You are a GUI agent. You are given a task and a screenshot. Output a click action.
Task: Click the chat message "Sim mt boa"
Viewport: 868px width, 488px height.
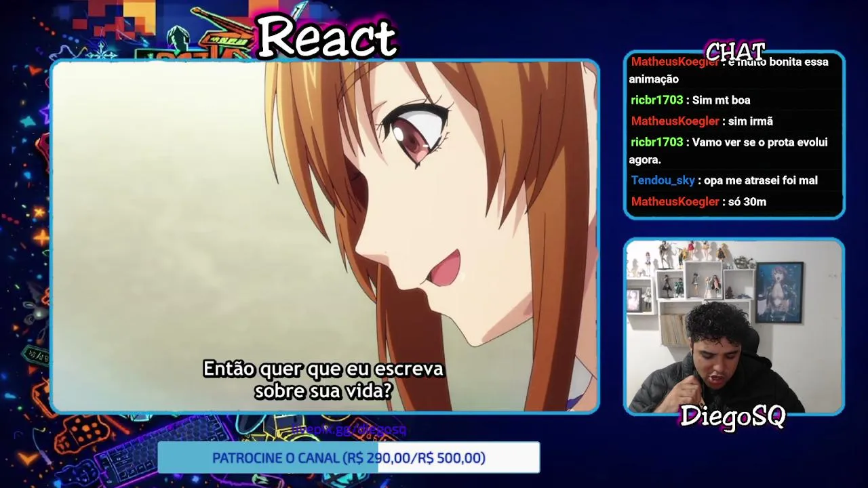721,100
